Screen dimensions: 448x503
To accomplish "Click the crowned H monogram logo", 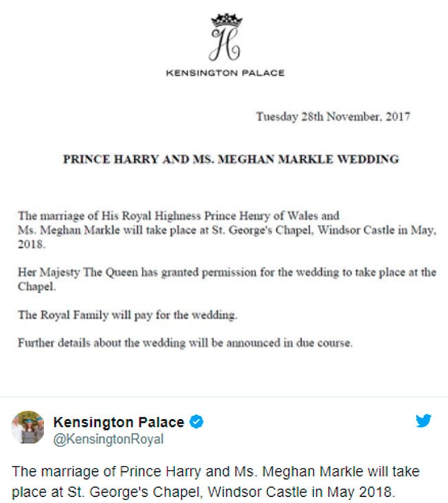I will coord(225,37).
